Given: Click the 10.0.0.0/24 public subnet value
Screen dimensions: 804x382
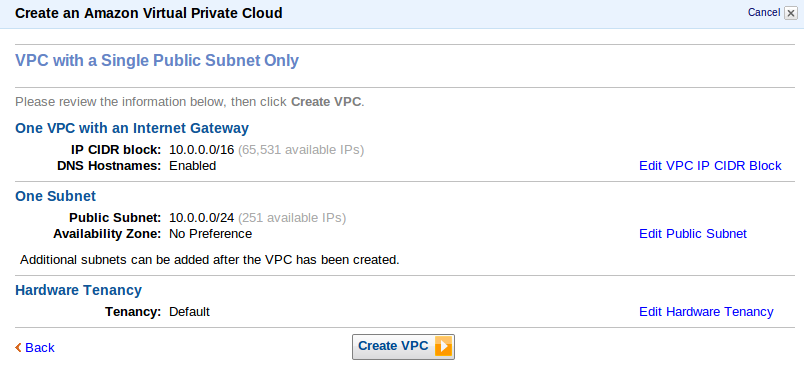Looking at the screenshot, I should [202, 218].
